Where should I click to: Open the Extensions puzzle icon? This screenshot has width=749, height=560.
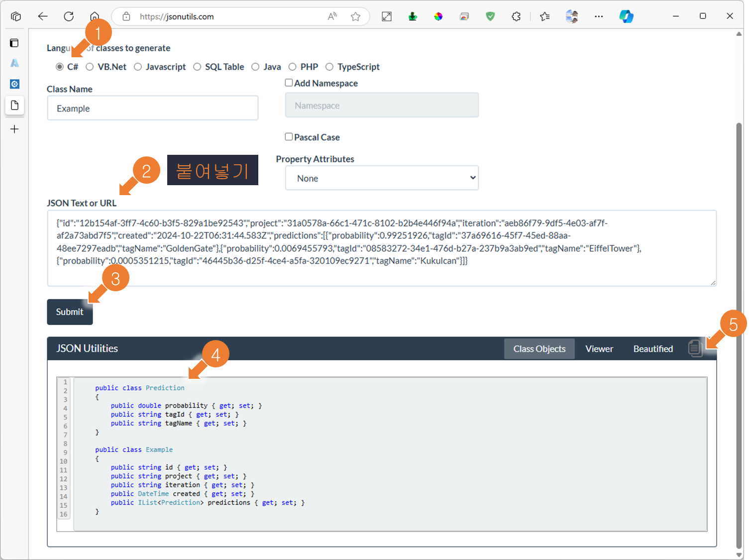[x=516, y=16]
